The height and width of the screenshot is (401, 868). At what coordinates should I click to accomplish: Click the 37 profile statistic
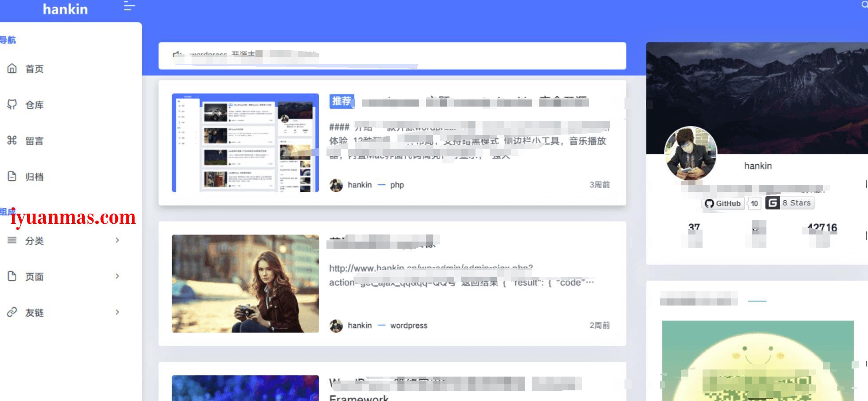tap(694, 228)
